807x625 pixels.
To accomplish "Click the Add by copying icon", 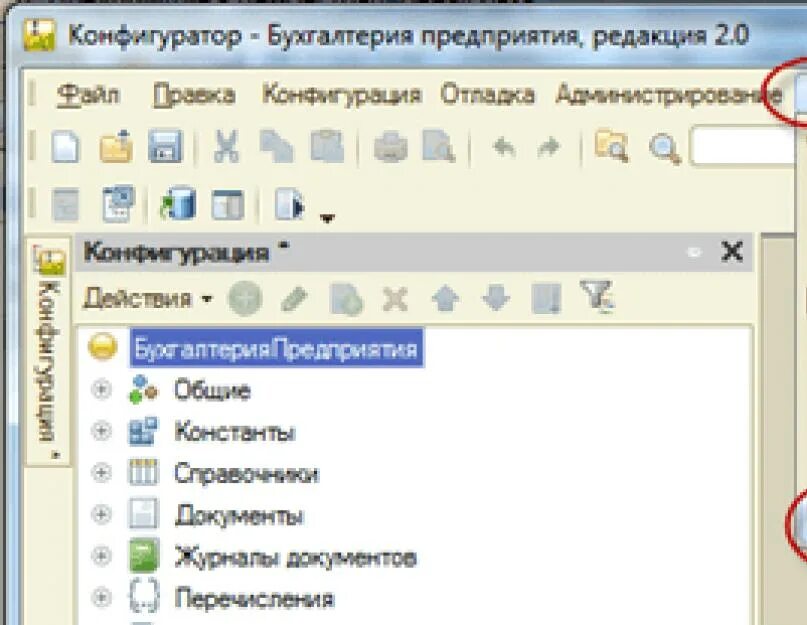I will (346, 299).
